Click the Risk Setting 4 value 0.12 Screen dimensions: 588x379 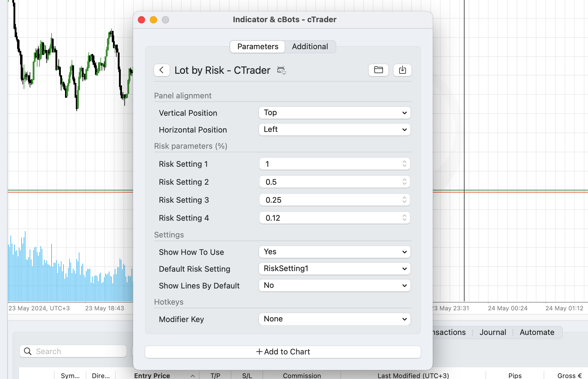tap(273, 218)
